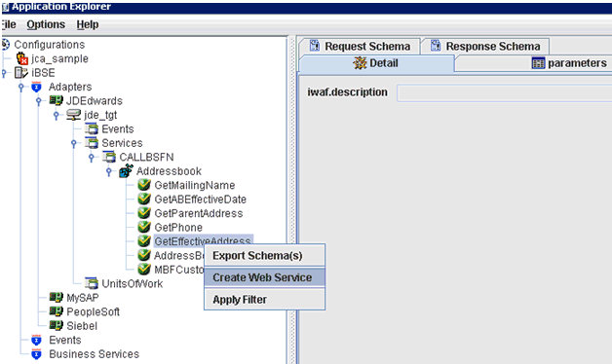
Task: Click the Siebel adapter icon
Action: tap(56, 325)
